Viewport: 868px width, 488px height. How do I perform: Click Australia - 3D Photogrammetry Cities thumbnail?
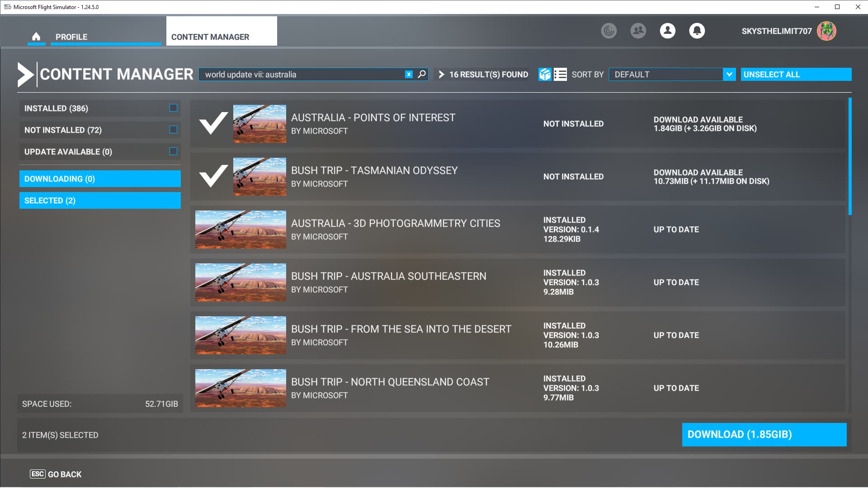pos(241,230)
